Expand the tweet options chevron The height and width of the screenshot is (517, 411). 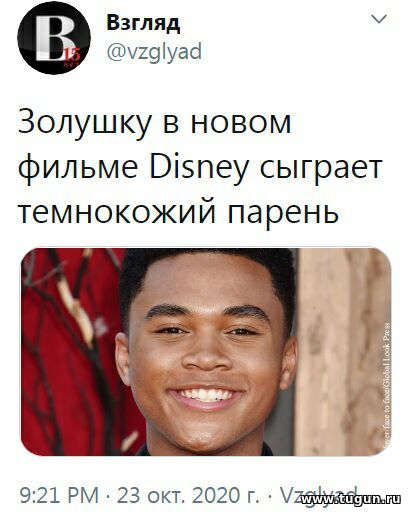[x=379, y=19]
